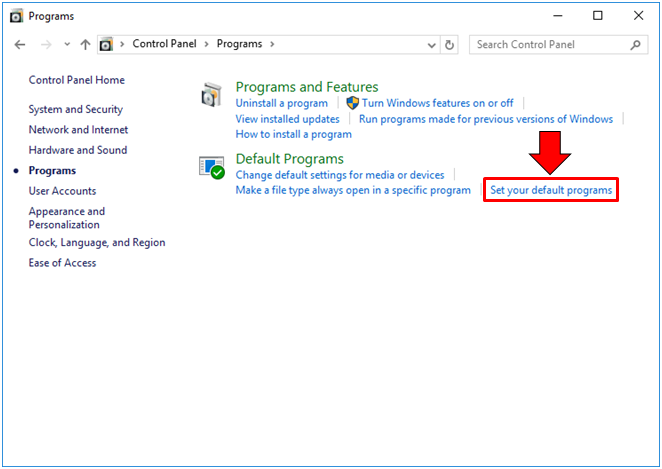662x469 pixels.
Task: Open Control Panel Home in sidebar
Action: (77, 80)
